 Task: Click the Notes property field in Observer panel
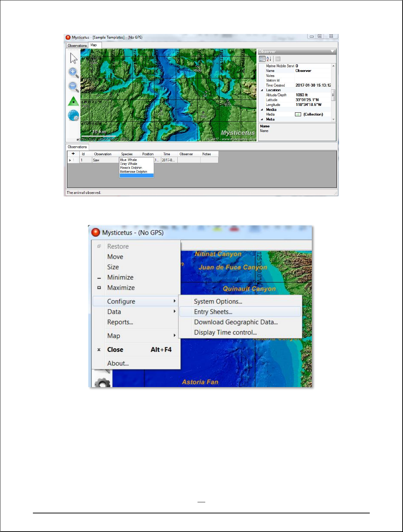[x=313, y=76]
